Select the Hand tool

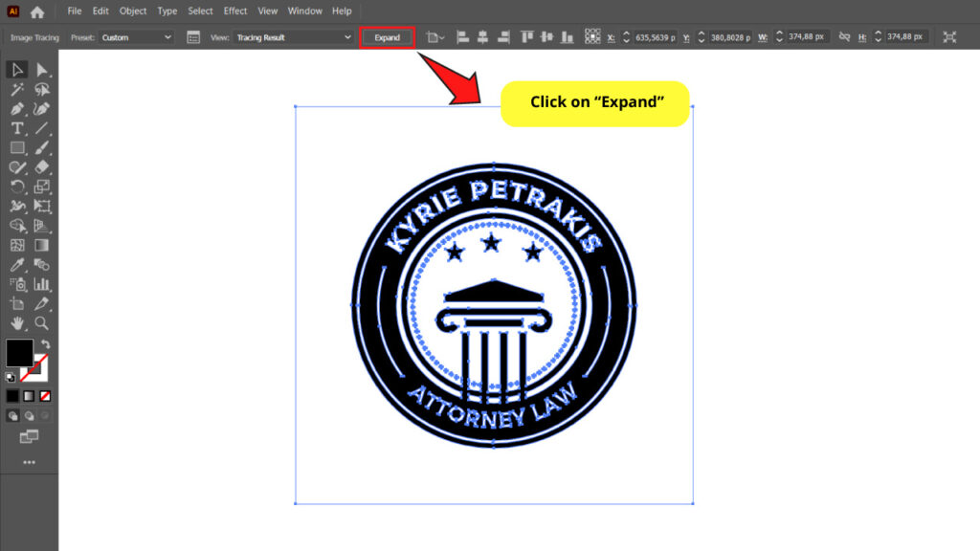pyautogui.click(x=17, y=323)
